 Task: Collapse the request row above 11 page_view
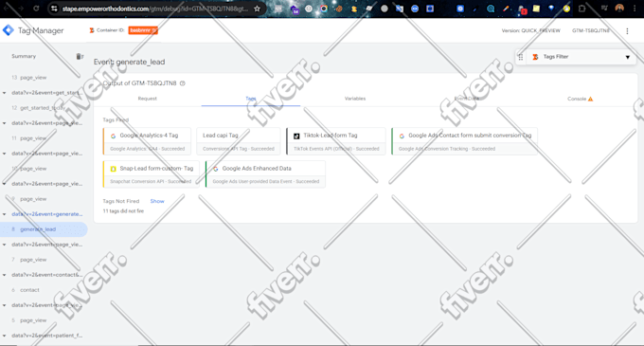click(x=4, y=123)
